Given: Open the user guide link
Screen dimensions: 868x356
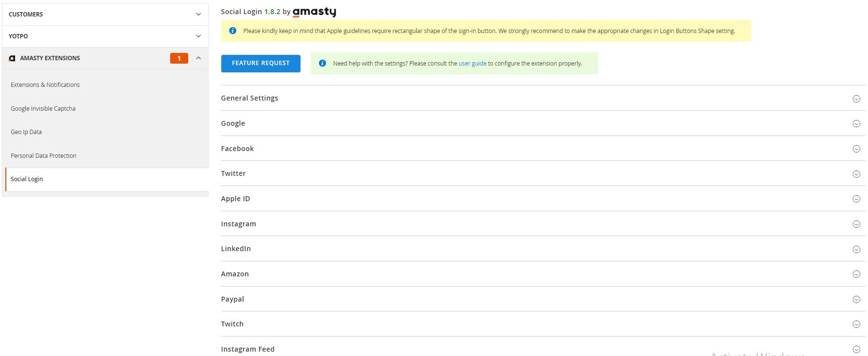Looking at the screenshot, I should coord(472,63).
